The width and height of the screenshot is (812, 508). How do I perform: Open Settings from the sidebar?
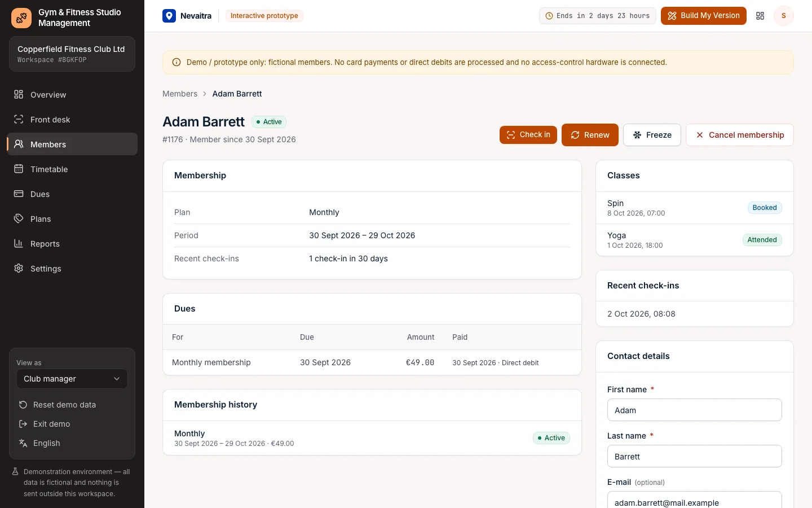[72, 269]
